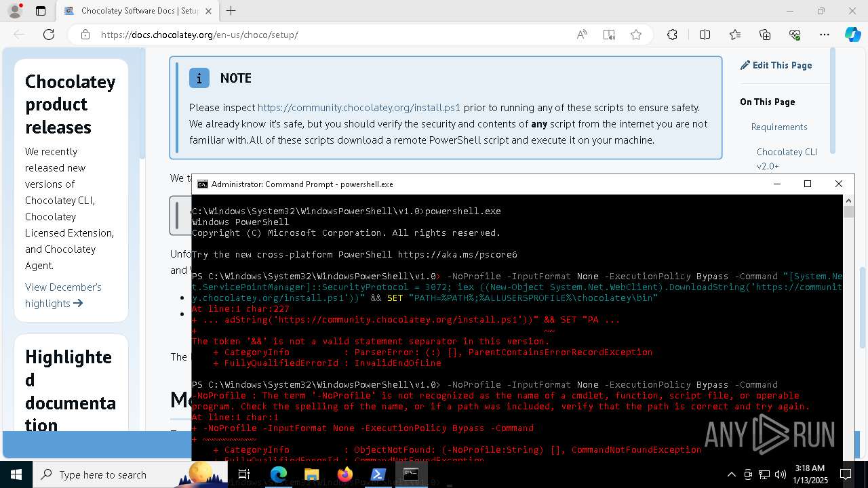Open the Edge profile avatar
Viewport: 868px width, 488px height.
pyautogui.click(x=15, y=11)
